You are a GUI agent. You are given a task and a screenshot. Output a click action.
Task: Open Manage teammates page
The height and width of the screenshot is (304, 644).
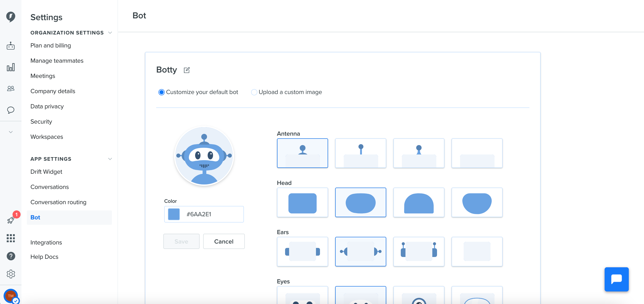57,61
